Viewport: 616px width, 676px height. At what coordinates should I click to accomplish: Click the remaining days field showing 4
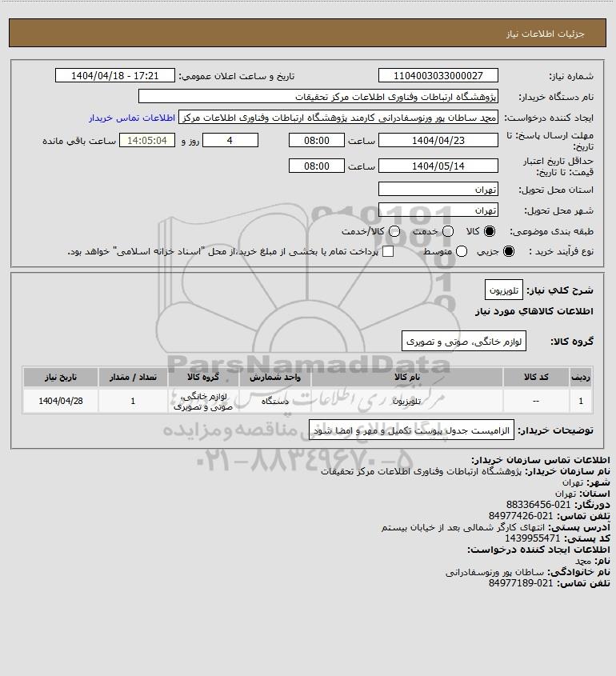[230, 140]
